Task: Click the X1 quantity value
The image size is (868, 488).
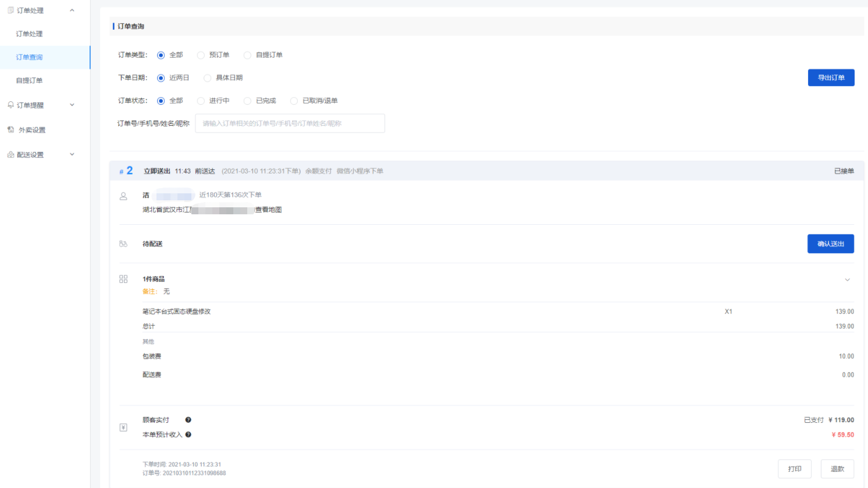Action: pyautogui.click(x=728, y=312)
